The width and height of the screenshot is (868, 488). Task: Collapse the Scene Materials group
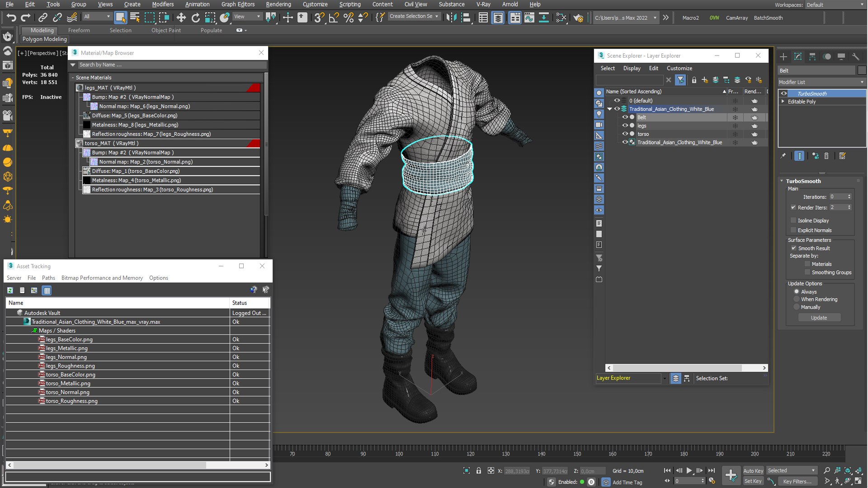click(x=73, y=78)
